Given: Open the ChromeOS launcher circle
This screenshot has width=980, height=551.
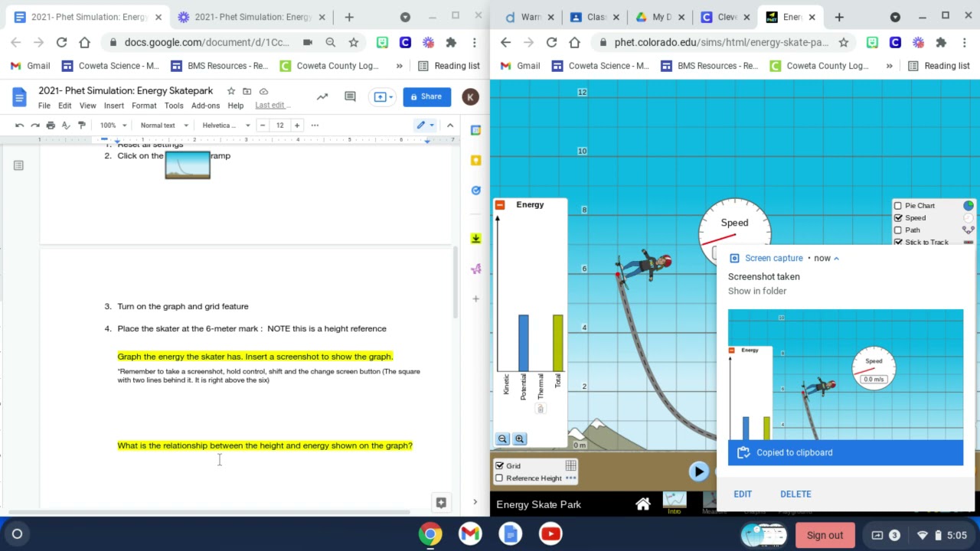Looking at the screenshot, I should click(x=17, y=534).
